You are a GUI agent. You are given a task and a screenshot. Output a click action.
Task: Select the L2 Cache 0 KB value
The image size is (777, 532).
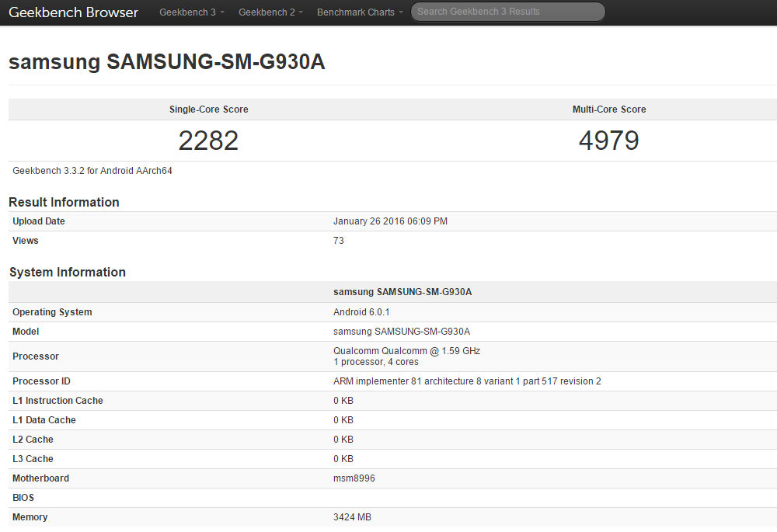(343, 440)
